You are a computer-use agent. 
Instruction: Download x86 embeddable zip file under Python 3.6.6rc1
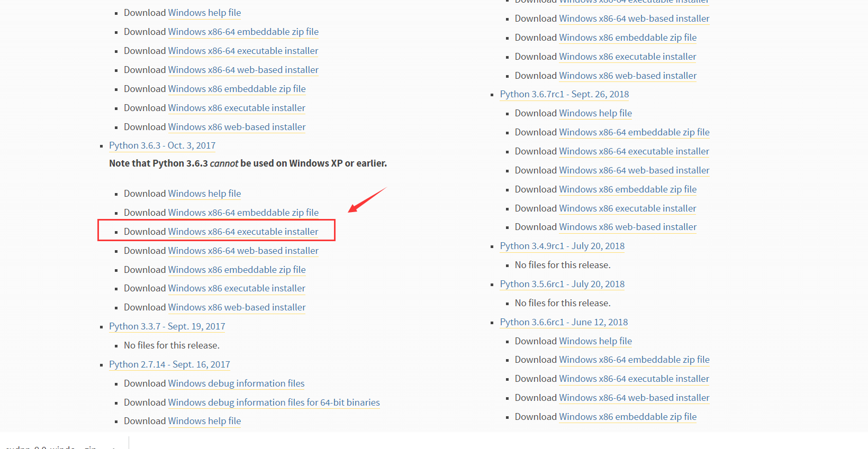click(628, 417)
